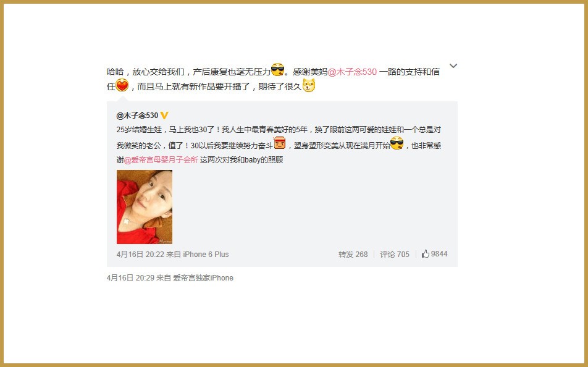Image resolution: width=588 pixels, height=367 pixels.
Task: Click the 9844 like count
Action: (x=439, y=254)
